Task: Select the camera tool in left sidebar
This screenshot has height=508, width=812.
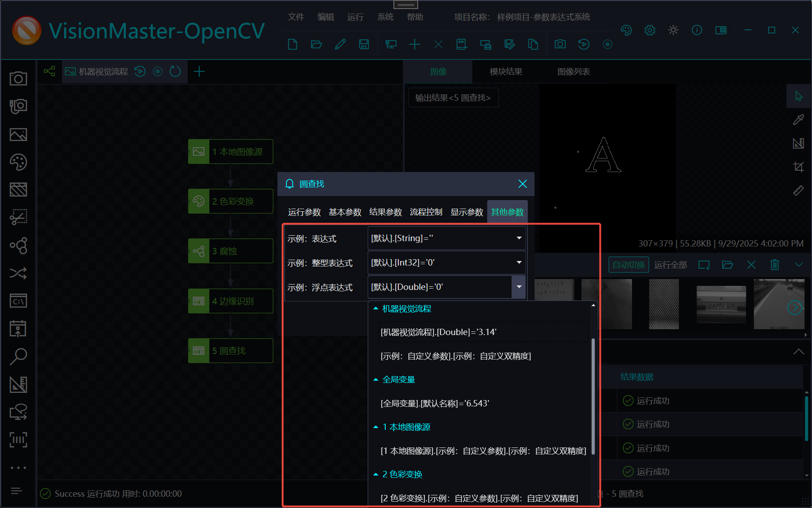Action: (x=18, y=79)
